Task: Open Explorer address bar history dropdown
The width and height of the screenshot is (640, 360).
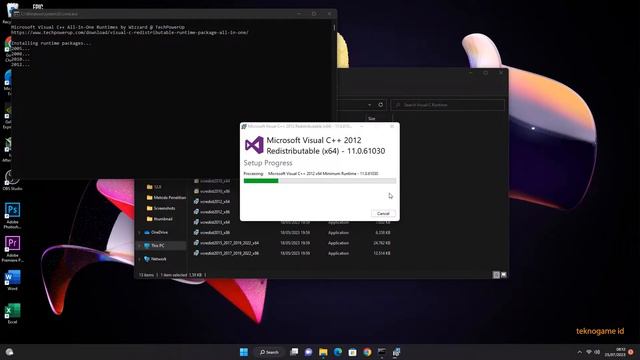Action: pyautogui.click(x=369, y=105)
